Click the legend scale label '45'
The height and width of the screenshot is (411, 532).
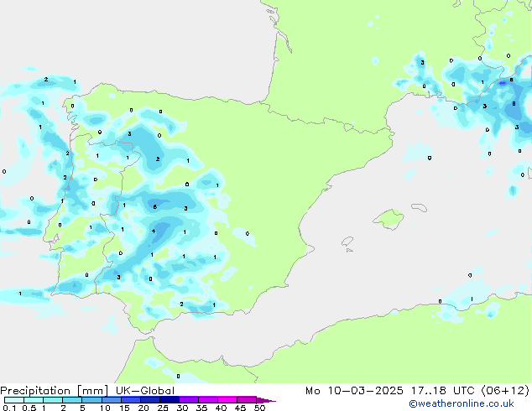240,408
